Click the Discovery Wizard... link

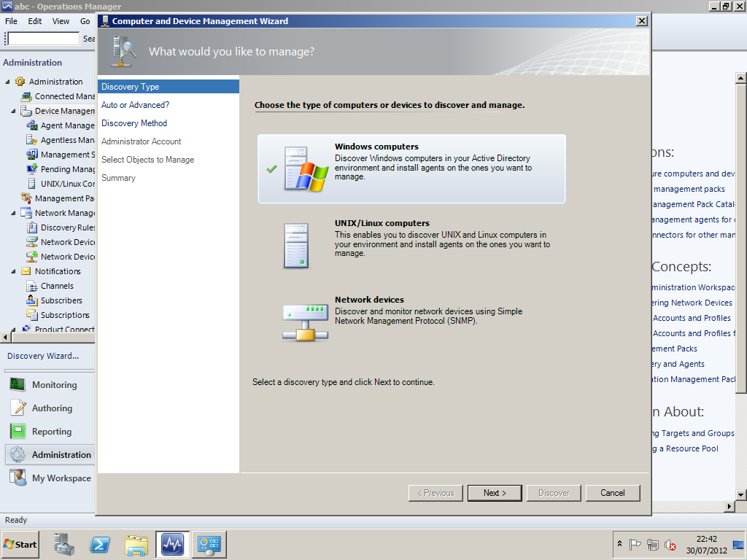click(43, 356)
